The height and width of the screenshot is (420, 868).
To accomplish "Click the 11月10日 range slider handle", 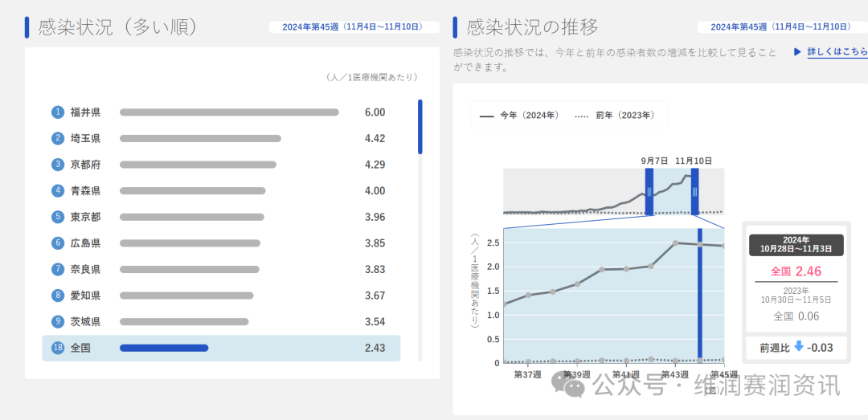I will pyautogui.click(x=694, y=191).
